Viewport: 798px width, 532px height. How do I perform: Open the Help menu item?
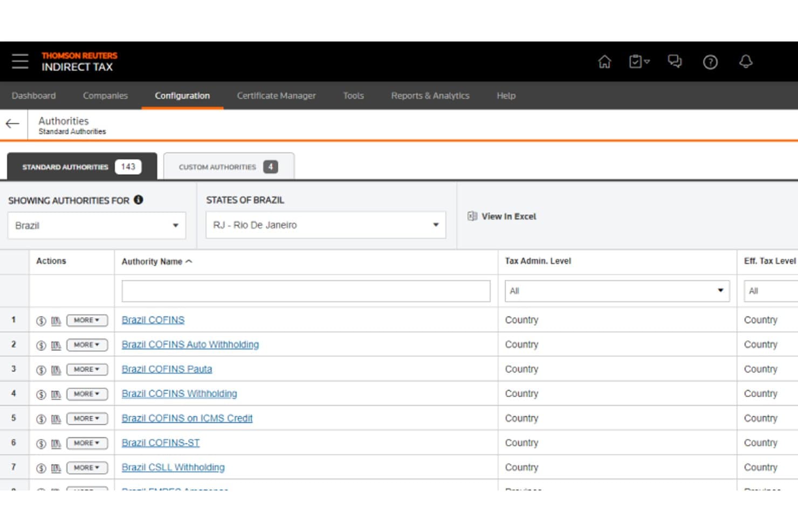[x=506, y=95]
